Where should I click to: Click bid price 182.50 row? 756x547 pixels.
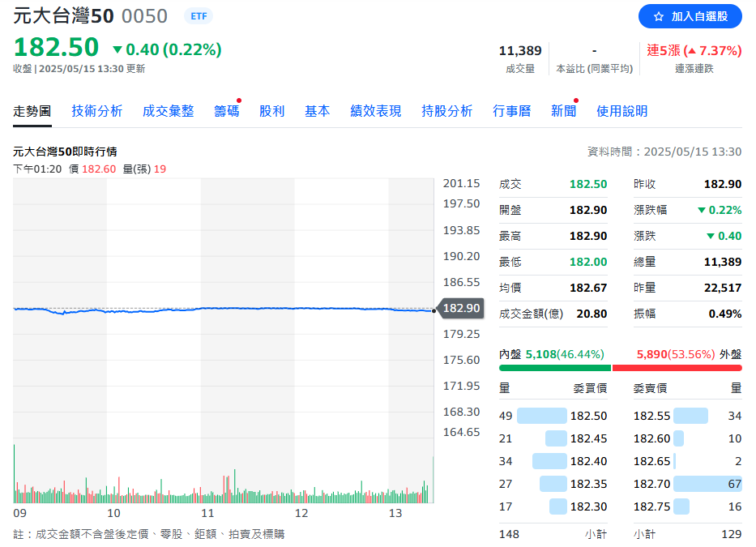coord(553,416)
